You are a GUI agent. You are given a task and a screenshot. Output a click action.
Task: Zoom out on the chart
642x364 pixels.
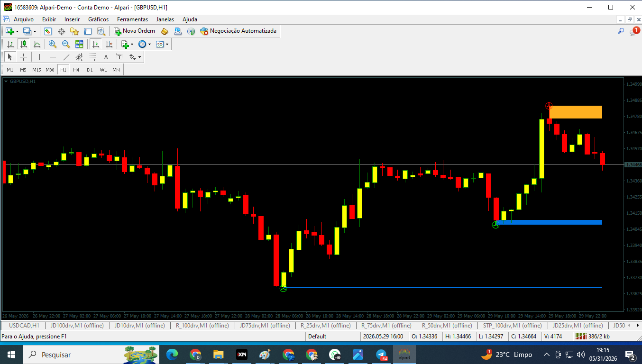[66, 44]
